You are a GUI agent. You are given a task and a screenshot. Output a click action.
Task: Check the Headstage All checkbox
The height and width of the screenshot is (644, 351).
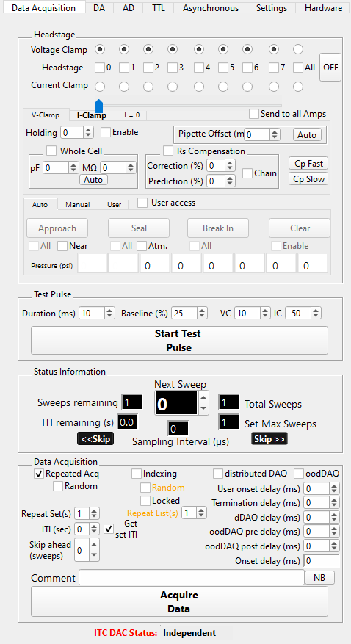pos(298,68)
